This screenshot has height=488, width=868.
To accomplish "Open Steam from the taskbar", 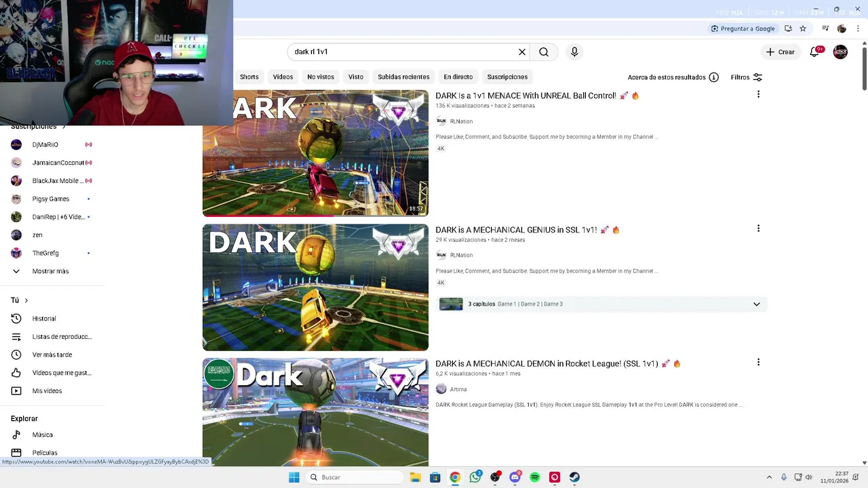I will click(574, 477).
